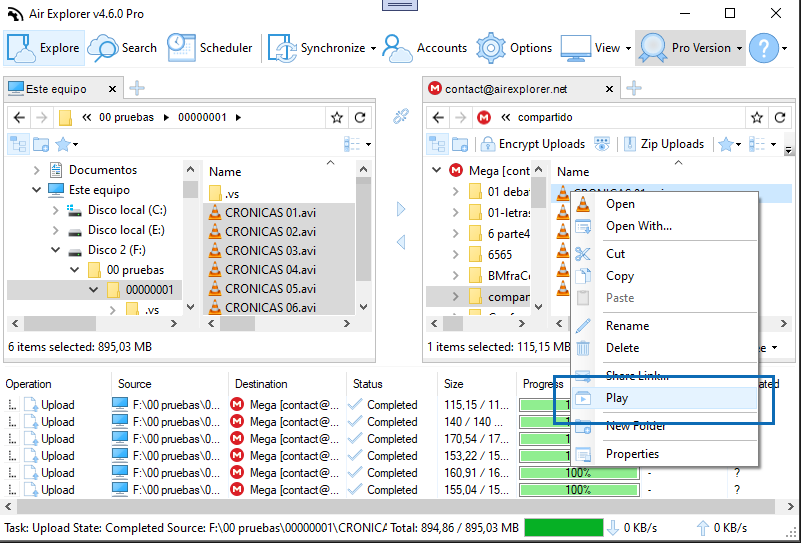Choose Open With... from context menu
The height and width of the screenshot is (543, 801).
pos(664,226)
